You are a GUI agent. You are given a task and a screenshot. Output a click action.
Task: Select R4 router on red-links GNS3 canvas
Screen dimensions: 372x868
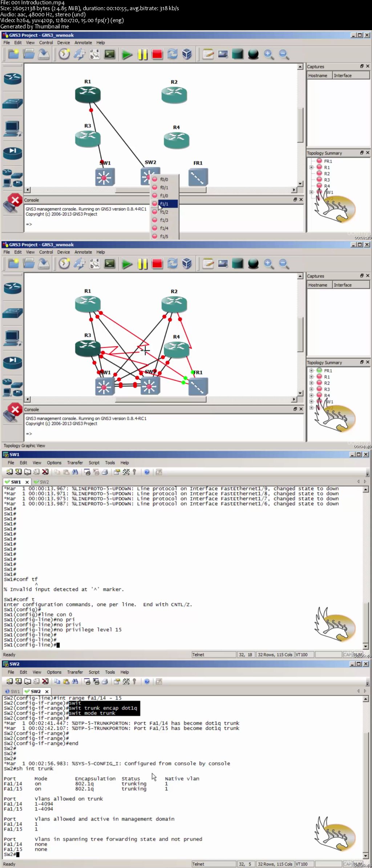177,350
